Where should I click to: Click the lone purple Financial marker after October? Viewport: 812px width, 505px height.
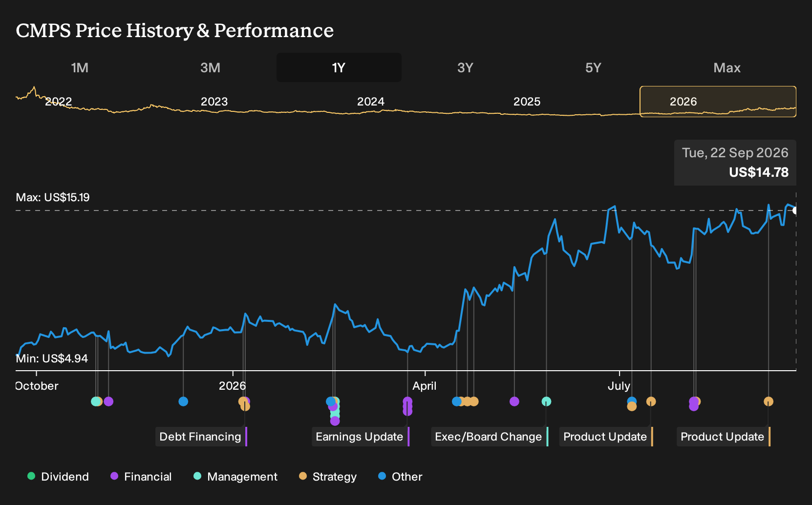(x=108, y=401)
